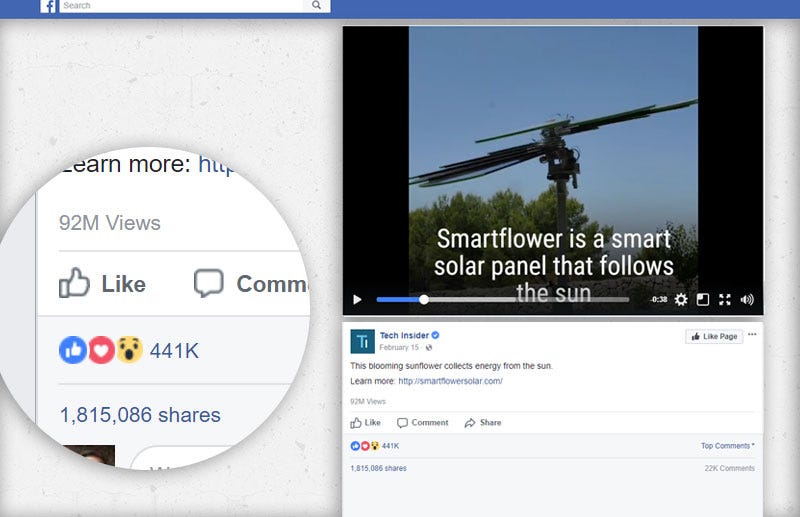
Task: Toggle picture-in-picture video mode icon
Action: pyautogui.click(x=703, y=300)
